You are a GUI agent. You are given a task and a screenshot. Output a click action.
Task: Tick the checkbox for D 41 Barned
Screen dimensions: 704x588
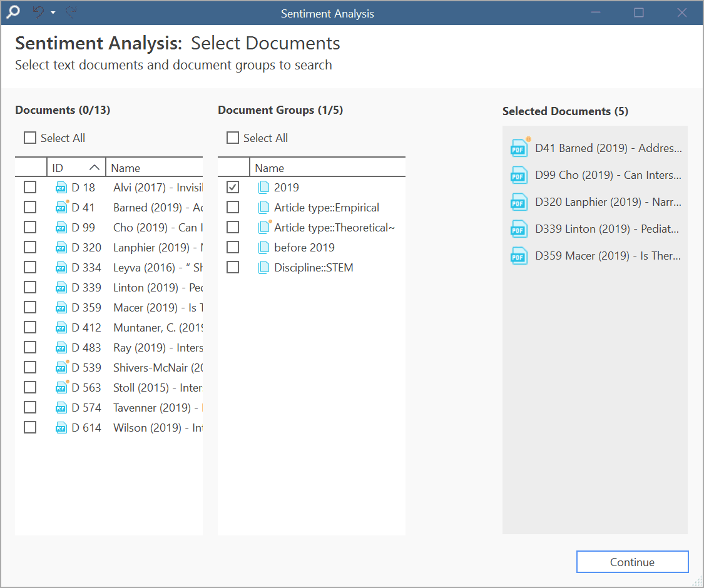tap(30, 208)
